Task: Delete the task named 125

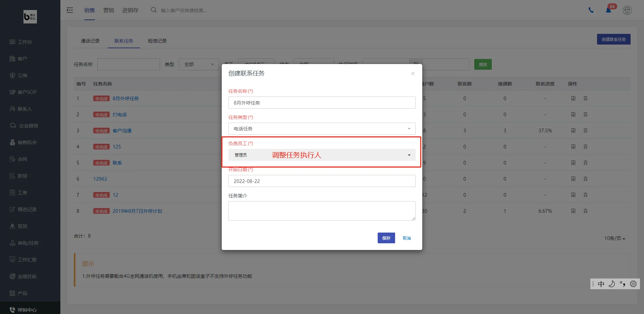Action: click(586, 146)
